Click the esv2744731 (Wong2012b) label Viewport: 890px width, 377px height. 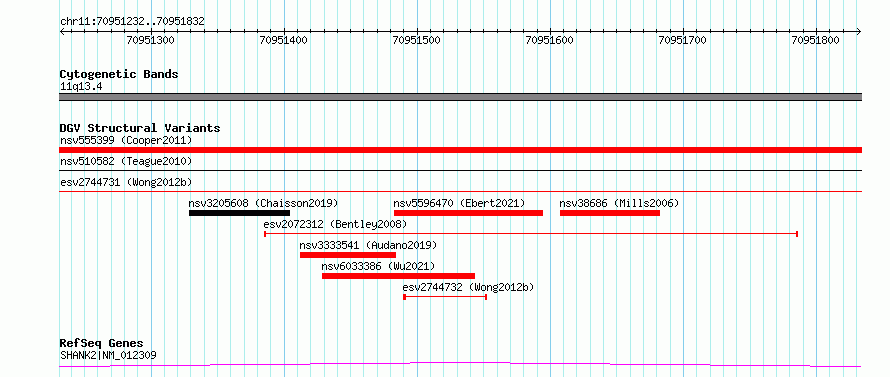pyautogui.click(x=126, y=182)
